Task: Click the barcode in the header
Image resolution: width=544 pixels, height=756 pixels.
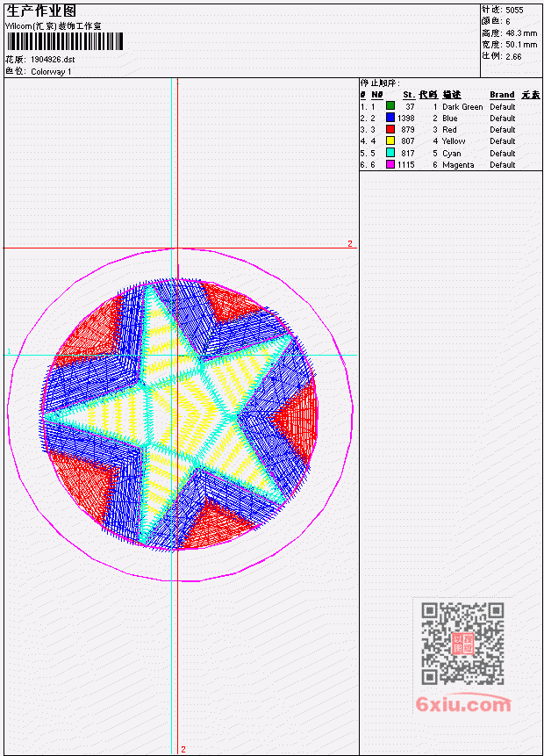Action: 65,41
